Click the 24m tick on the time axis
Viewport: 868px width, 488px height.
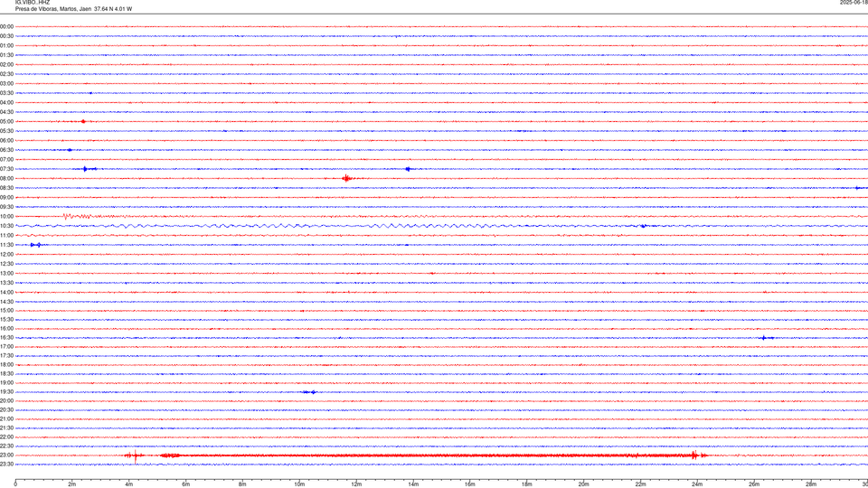coord(697,484)
